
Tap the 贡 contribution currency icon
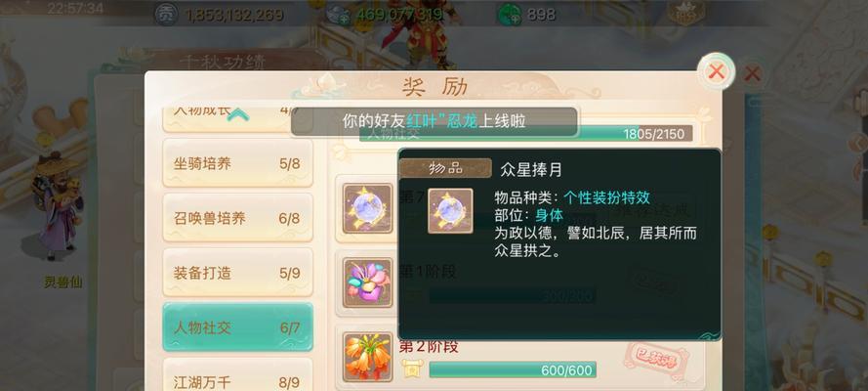167,15
